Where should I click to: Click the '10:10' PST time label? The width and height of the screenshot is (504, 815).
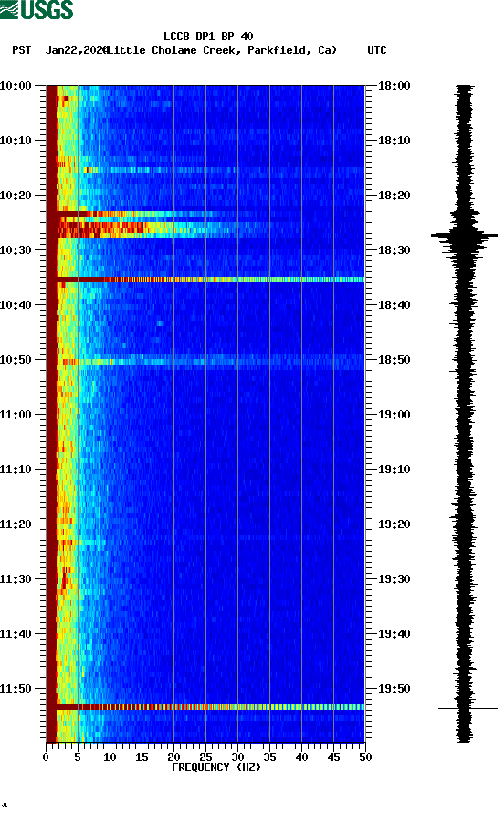point(16,141)
